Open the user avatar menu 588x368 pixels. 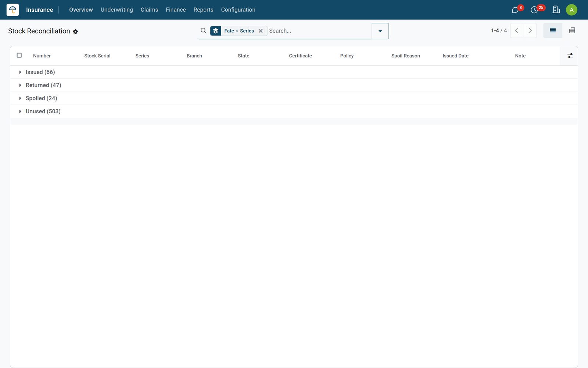click(x=571, y=10)
